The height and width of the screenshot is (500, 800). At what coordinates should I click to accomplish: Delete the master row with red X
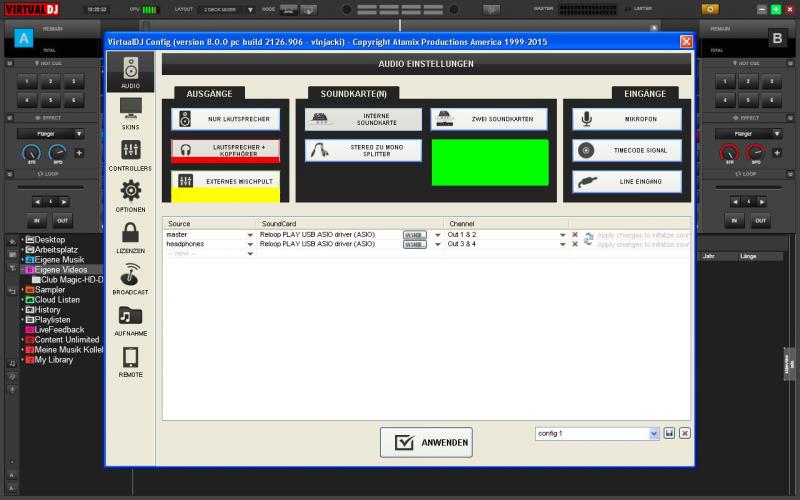(x=575, y=235)
